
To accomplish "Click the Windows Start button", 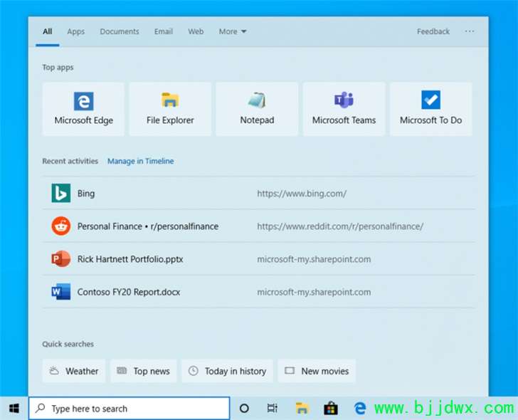I will pos(14,409).
